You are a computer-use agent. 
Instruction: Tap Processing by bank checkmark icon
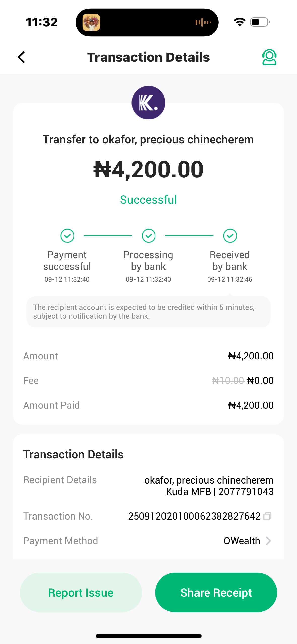tap(149, 236)
